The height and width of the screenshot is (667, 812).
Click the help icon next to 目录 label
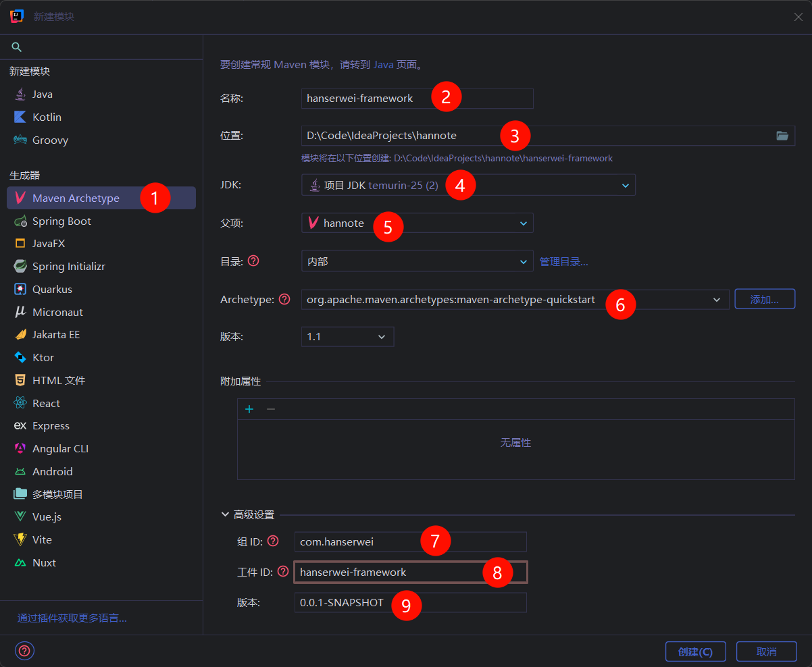(x=253, y=261)
